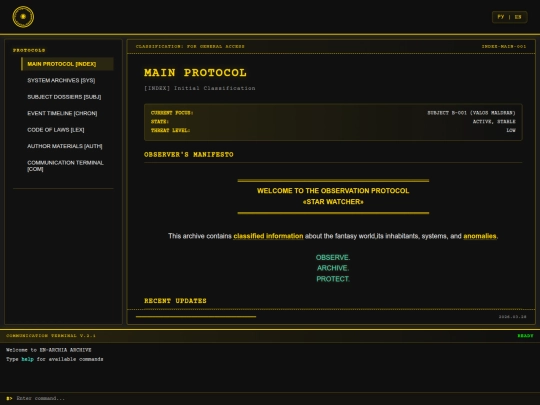Viewport: 540px width, 405px height.
Task: Open Event Timeline [CHRON]
Action: tap(67, 113)
